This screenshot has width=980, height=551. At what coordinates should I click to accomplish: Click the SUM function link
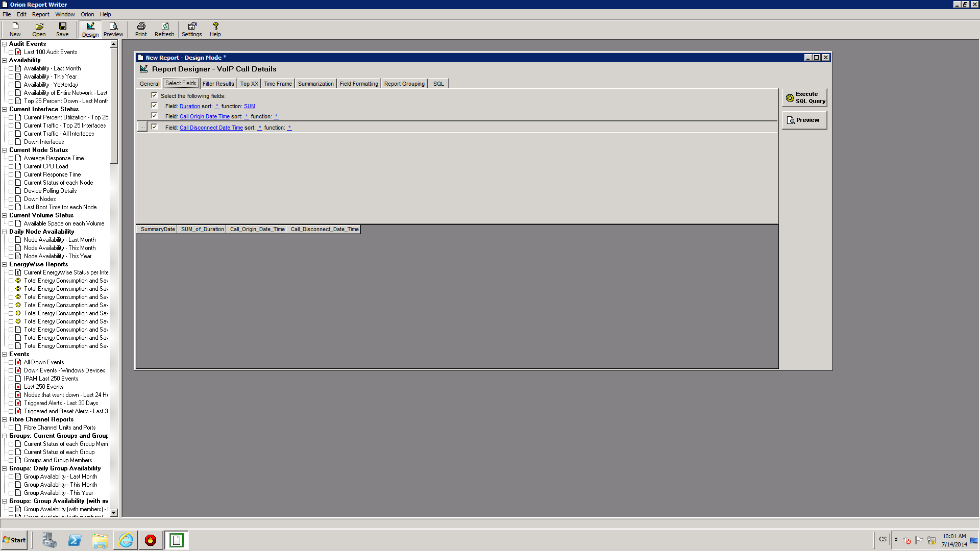[249, 106]
